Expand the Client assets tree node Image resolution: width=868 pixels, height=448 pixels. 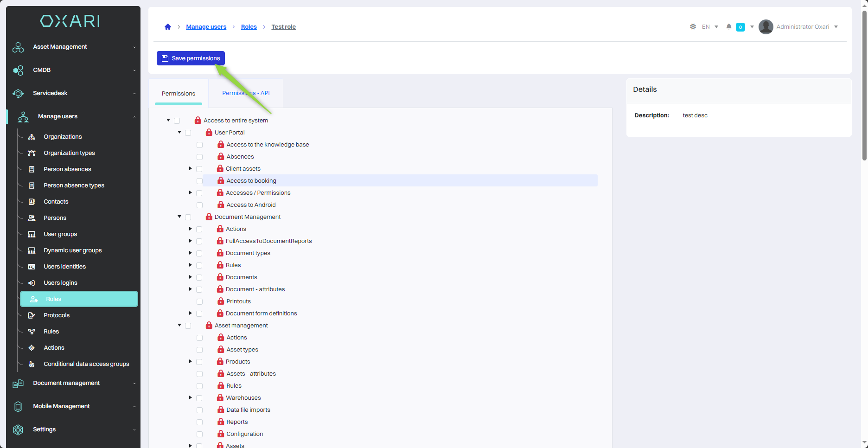(190, 168)
